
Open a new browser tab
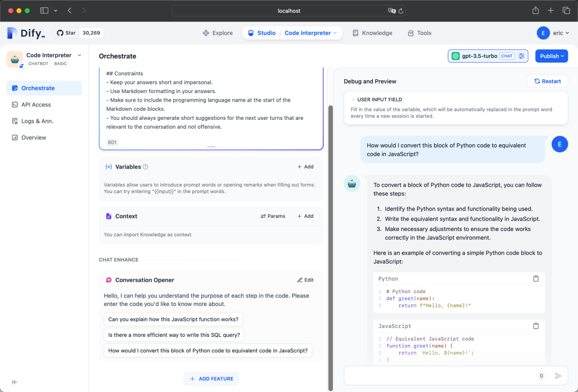point(551,11)
